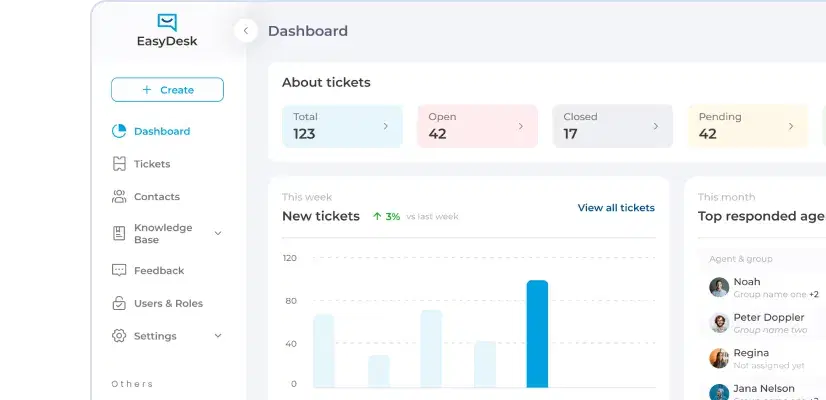Click the EasyDesk logo icon

point(167,22)
